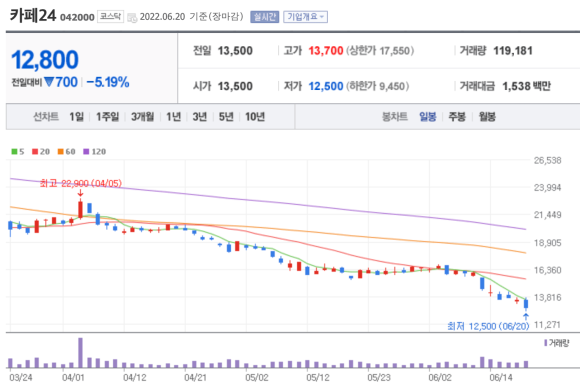Select the 5년 line chart tab

click(226, 117)
